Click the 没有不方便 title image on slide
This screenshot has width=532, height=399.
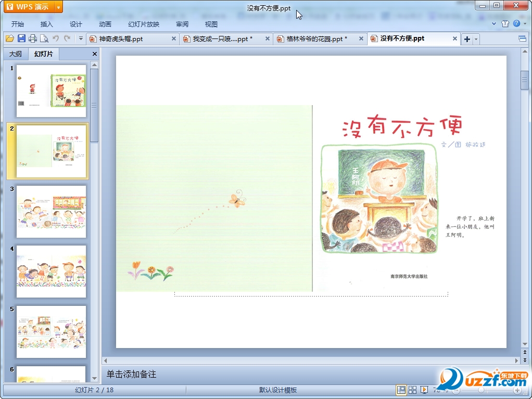[402, 126]
